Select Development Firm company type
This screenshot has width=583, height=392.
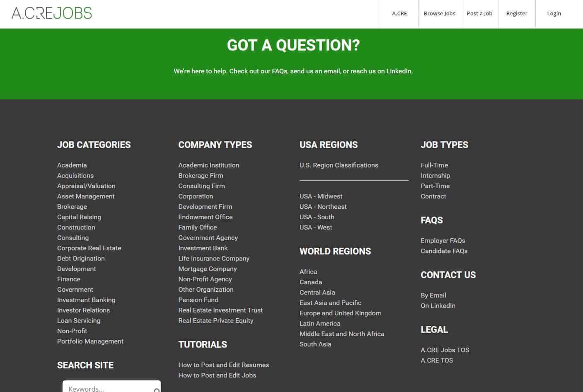[x=205, y=207]
